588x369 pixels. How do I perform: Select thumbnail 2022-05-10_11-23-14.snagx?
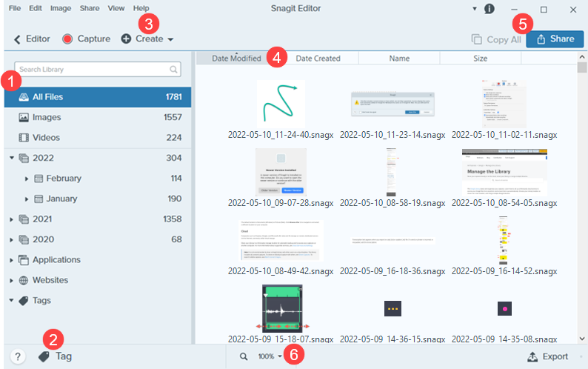coord(392,104)
